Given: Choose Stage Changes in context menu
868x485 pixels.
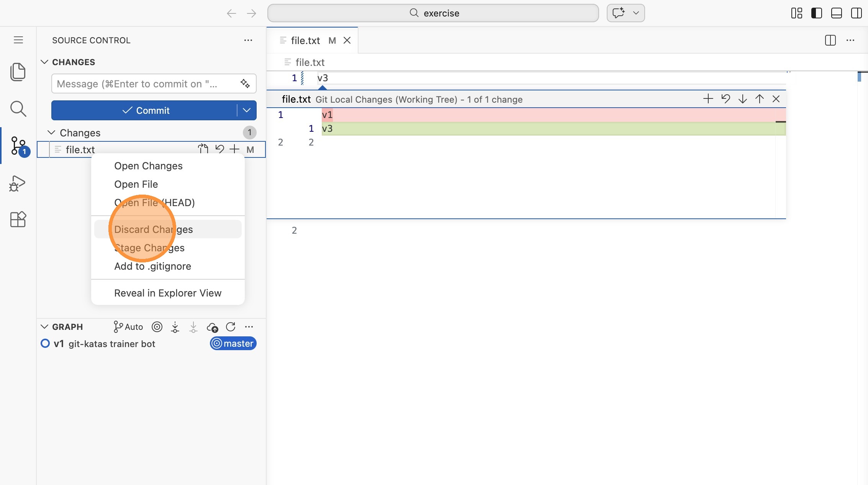Looking at the screenshot, I should coord(149,248).
